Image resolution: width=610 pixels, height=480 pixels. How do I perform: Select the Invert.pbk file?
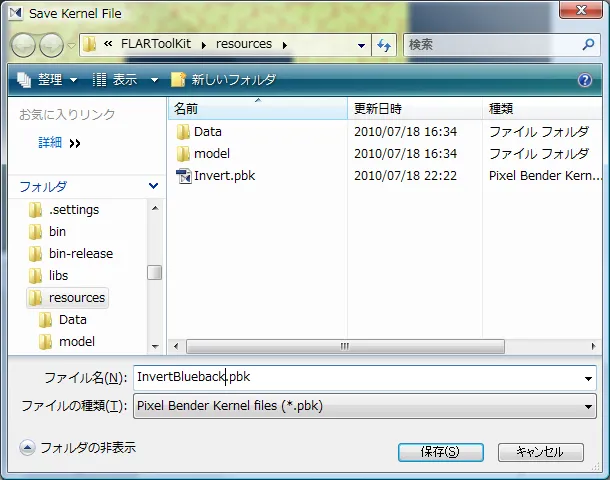pyautogui.click(x=224, y=176)
